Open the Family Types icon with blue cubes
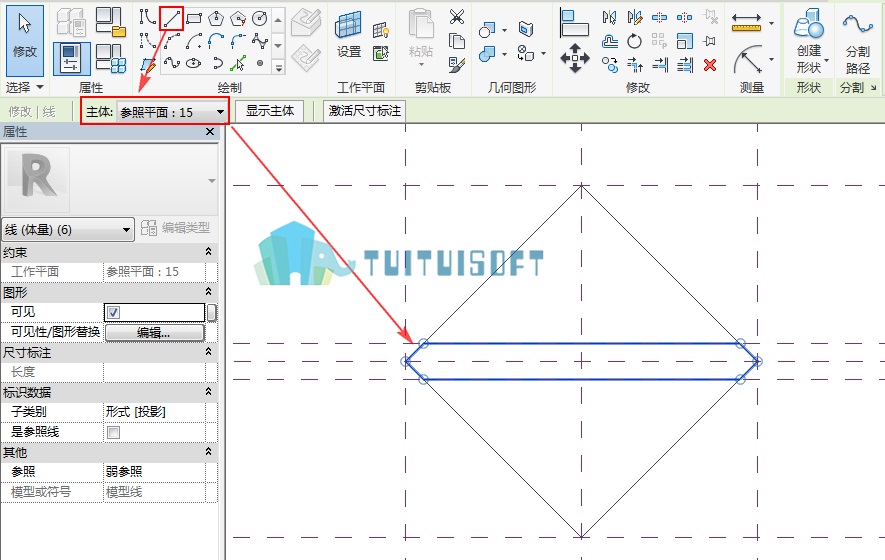Image resolution: width=885 pixels, height=560 pixels. click(111, 59)
